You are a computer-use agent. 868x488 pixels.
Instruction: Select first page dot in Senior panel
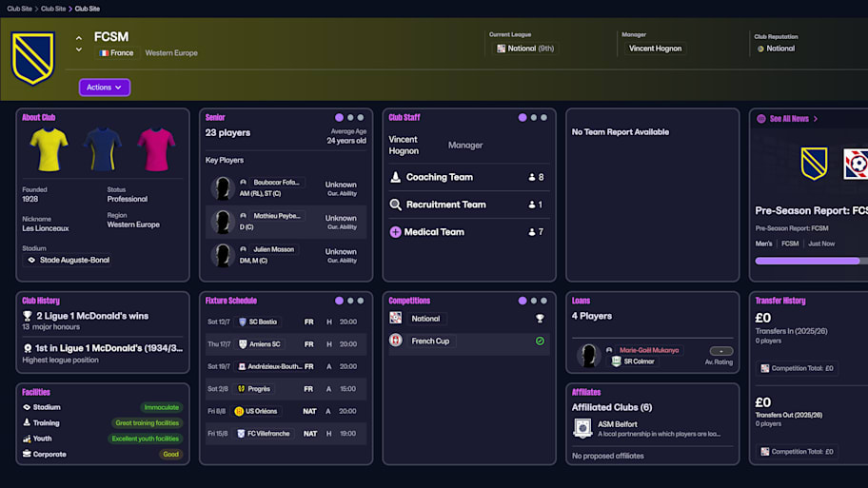(x=340, y=117)
